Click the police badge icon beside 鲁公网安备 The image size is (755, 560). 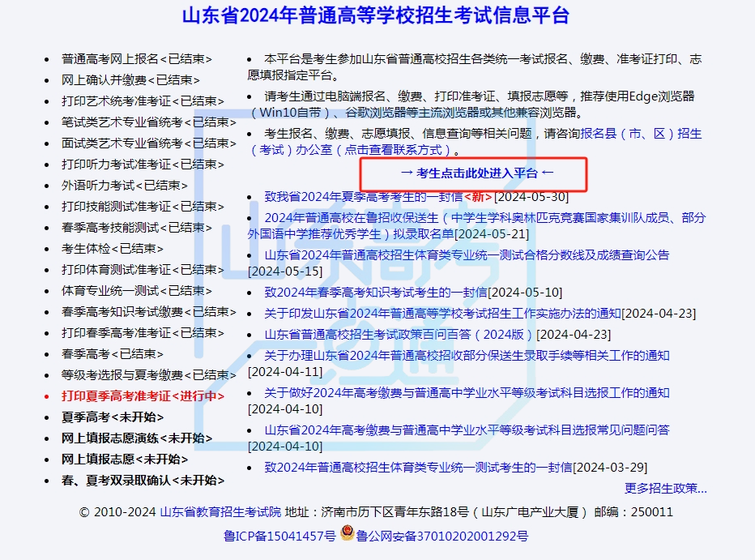[x=348, y=532]
